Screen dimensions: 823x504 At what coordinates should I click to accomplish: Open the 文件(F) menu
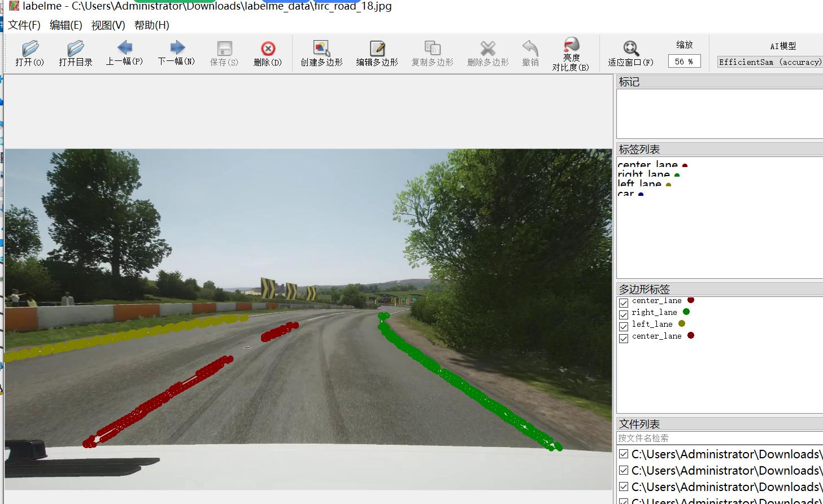(x=24, y=25)
